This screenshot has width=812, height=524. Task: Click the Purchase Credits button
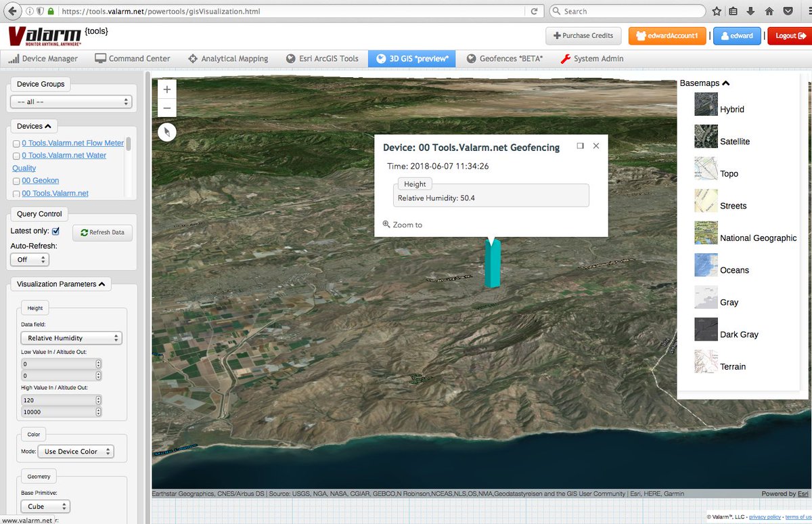pyautogui.click(x=583, y=36)
